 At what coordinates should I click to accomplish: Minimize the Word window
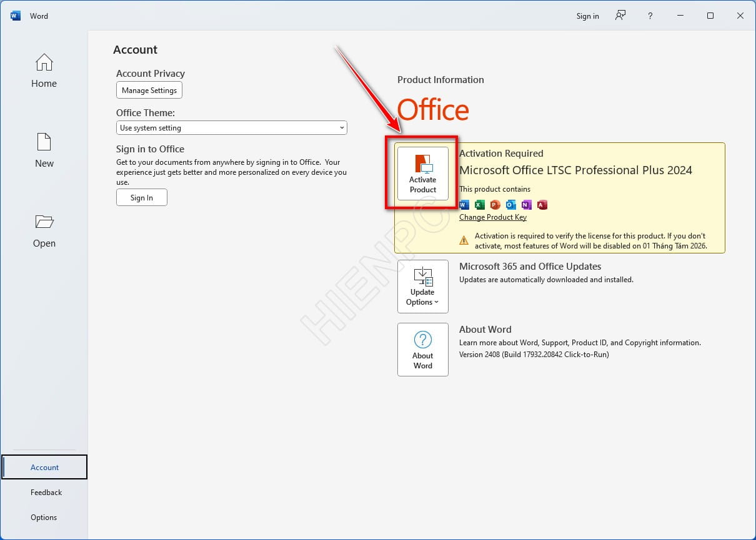(680, 16)
